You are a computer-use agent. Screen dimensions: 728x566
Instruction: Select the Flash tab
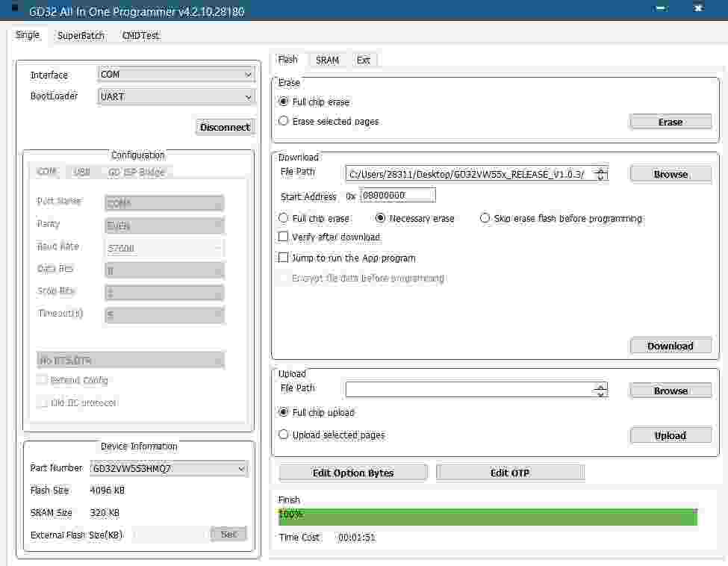288,60
